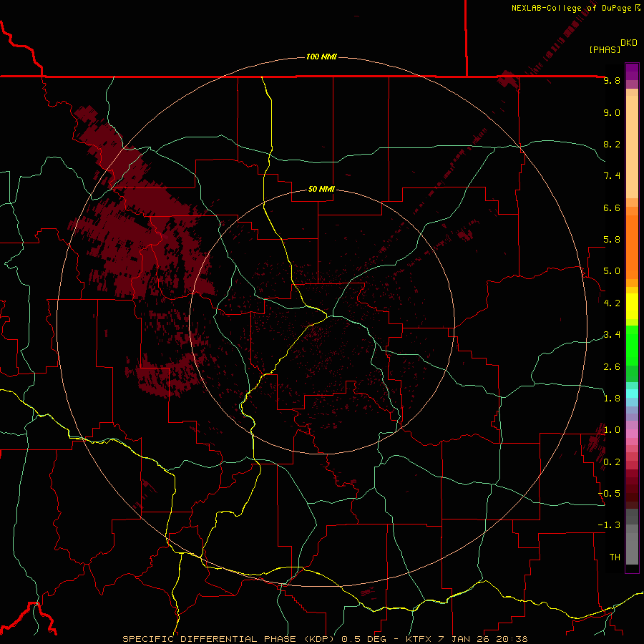Screen dimensions: 644x644
Task: Click the -1.3 legend value
Action: coord(609,525)
